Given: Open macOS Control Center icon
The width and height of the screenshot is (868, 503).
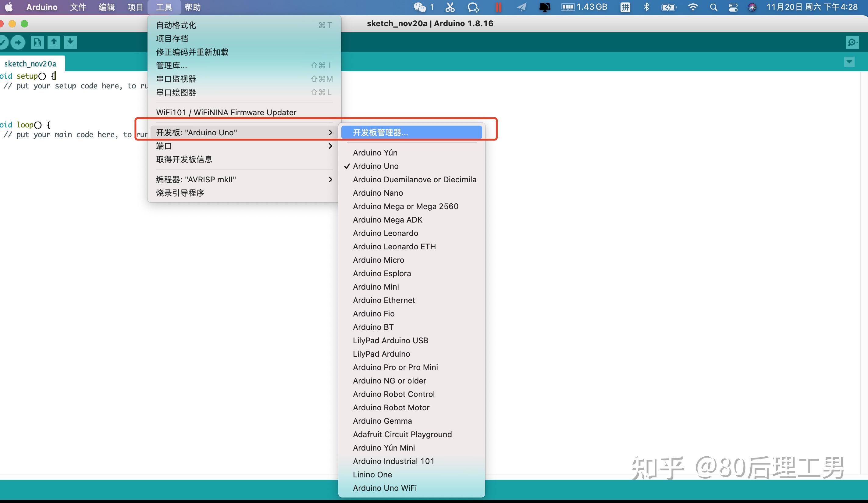Looking at the screenshot, I should (733, 7).
